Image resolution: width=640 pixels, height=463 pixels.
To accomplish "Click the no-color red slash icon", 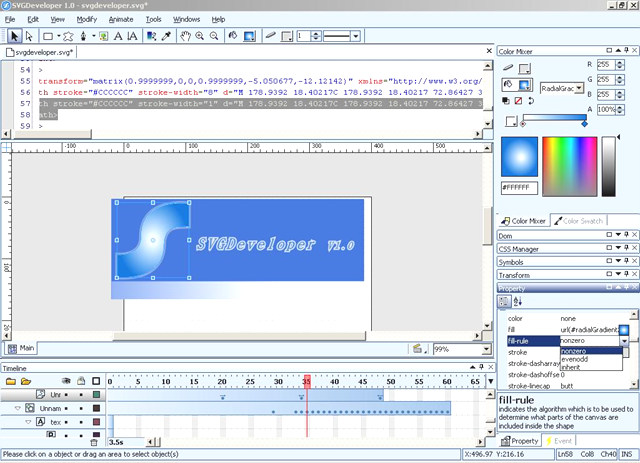I will pos(518,100).
